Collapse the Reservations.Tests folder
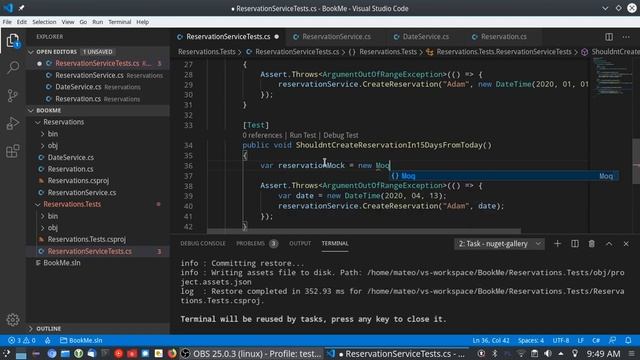Screen dimensions: 640x360 (x=98, y=204)
